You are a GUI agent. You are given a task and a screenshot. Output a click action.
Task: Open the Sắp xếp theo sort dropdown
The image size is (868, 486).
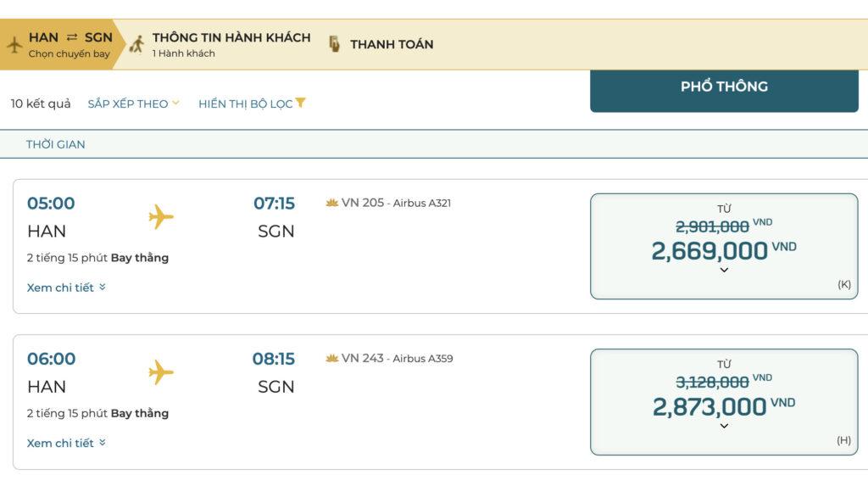pos(133,103)
